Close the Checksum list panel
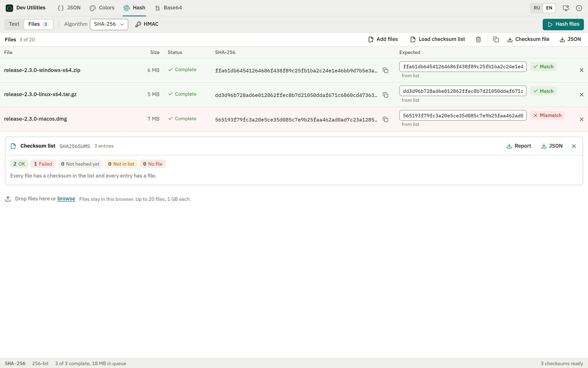This screenshot has height=368, width=588. tap(574, 146)
